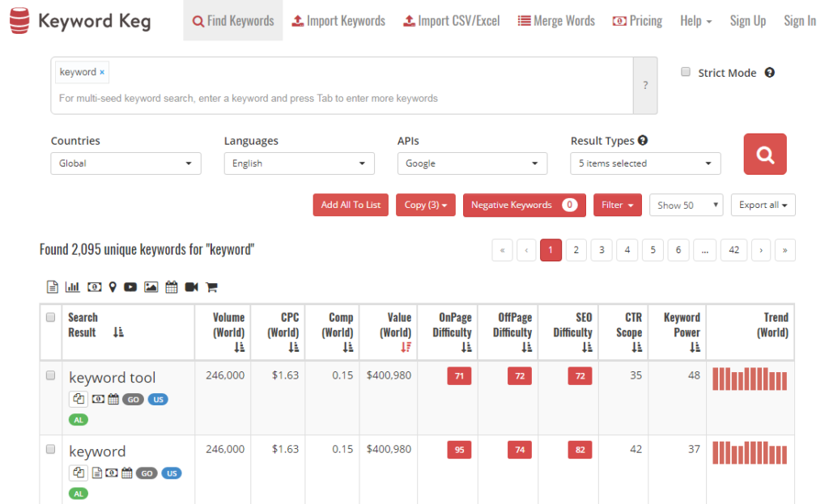Check the 'keyword' row checkbox

pos(51,449)
